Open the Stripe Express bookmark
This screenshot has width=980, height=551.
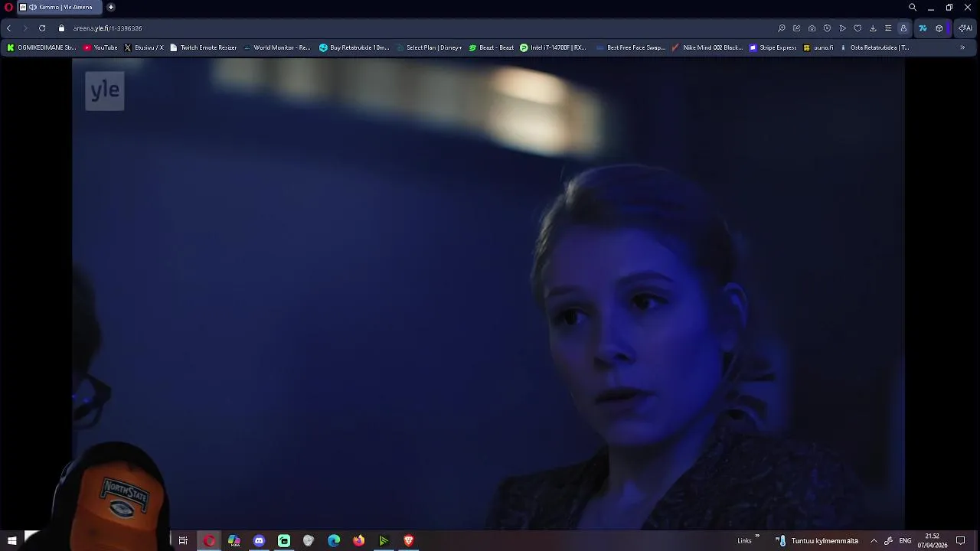pos(773,47)
